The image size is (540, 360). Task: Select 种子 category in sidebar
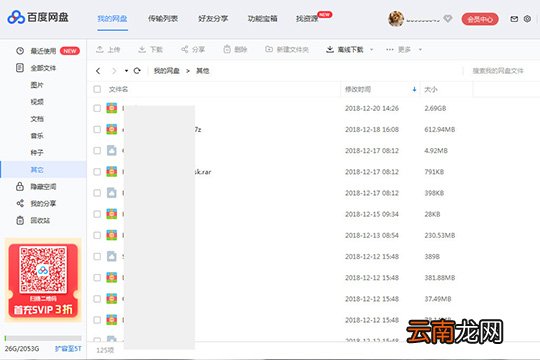pyautogui.click(x=37, y=153)
